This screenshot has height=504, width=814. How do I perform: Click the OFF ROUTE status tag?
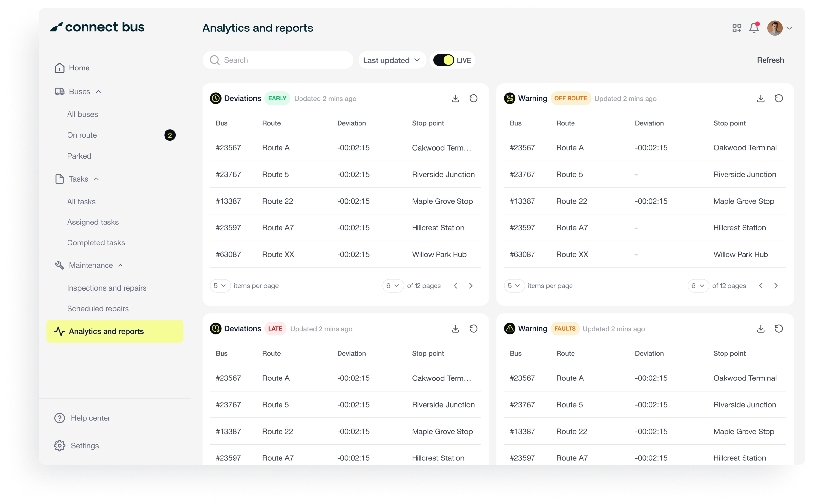click(x=570, y=98)
